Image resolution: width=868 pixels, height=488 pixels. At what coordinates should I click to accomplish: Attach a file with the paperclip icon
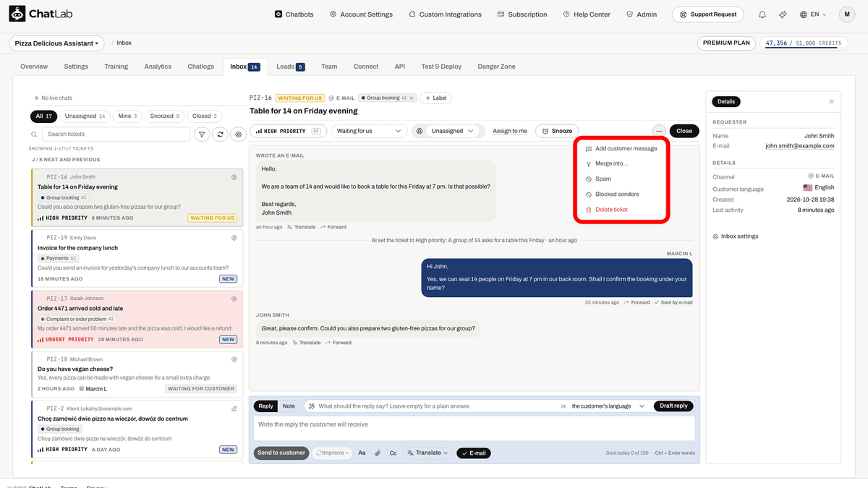click(x=378, y=453)
